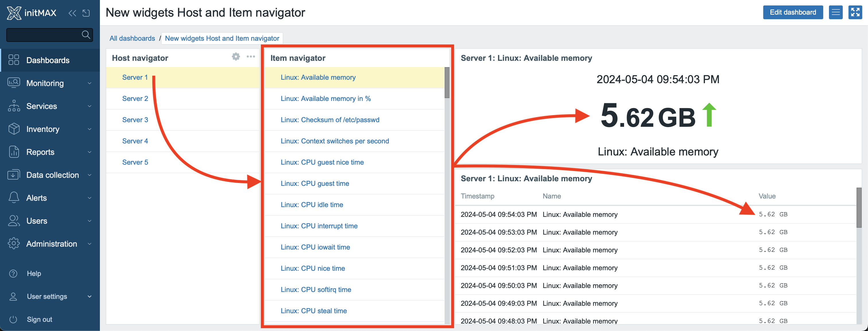Open the Monitoring menu label
The height and width of the screenshot is (331, 868).
45,83
